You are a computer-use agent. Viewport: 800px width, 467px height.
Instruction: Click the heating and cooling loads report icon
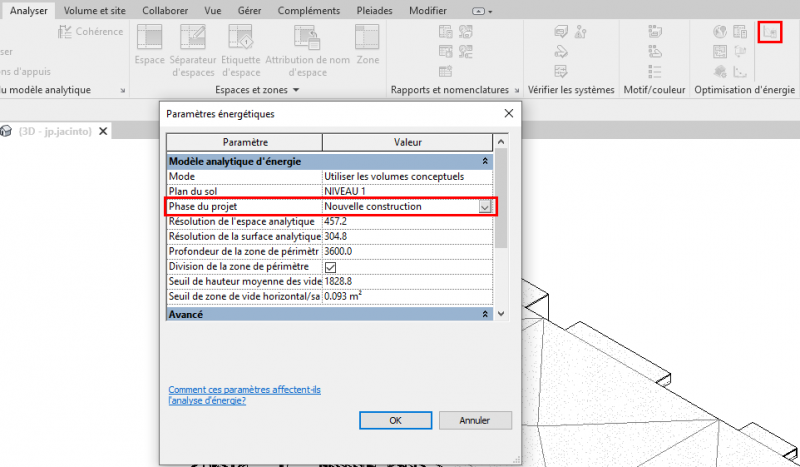tap(445, 32)
